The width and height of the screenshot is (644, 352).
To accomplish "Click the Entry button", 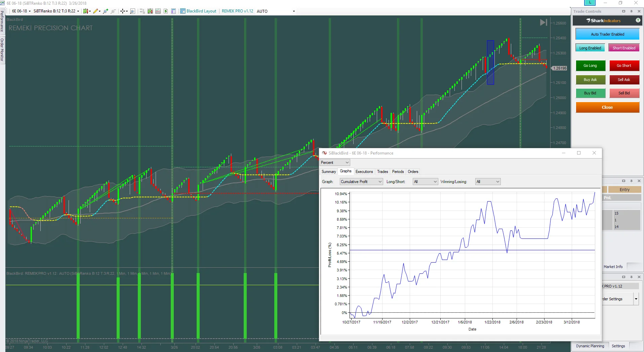I will pyautogui.click(x=625, y=190).
